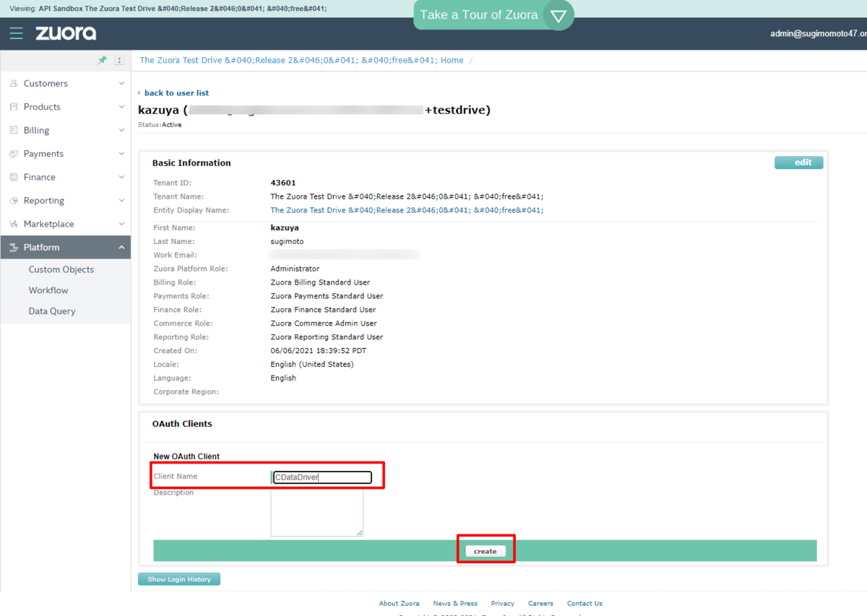
Task: Click the create button for OAuth client
Action: 486,551
